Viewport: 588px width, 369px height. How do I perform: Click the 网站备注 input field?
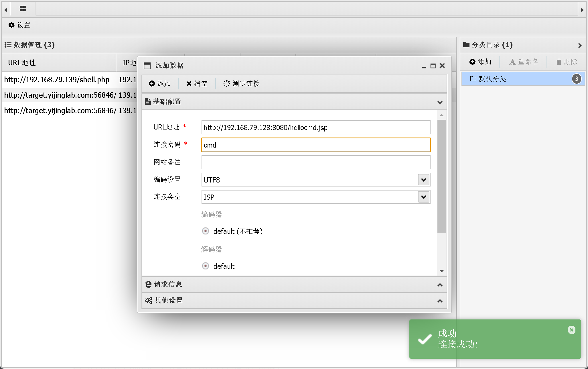[x=315, y=162]
